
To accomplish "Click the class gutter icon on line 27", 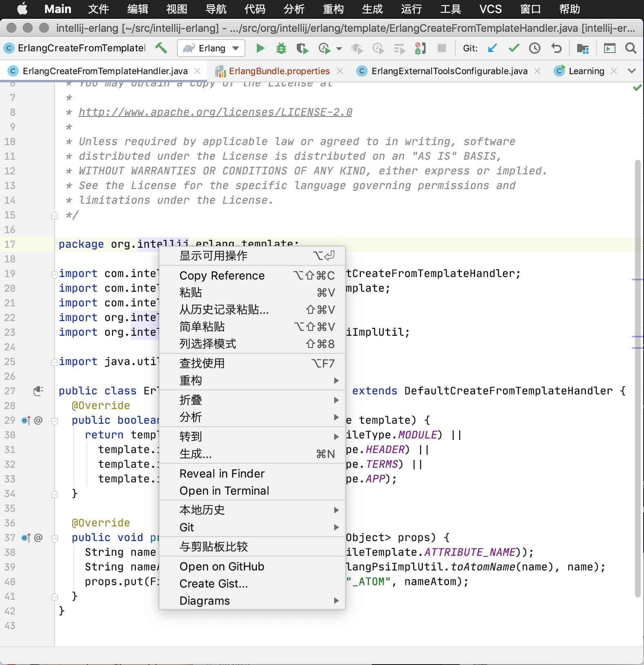I will (38, 391).
